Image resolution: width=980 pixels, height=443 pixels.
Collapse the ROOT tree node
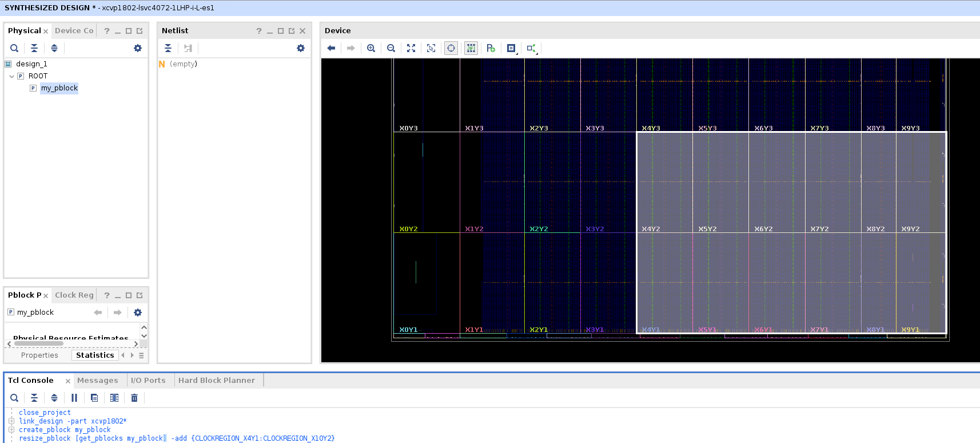pos(11,76)
